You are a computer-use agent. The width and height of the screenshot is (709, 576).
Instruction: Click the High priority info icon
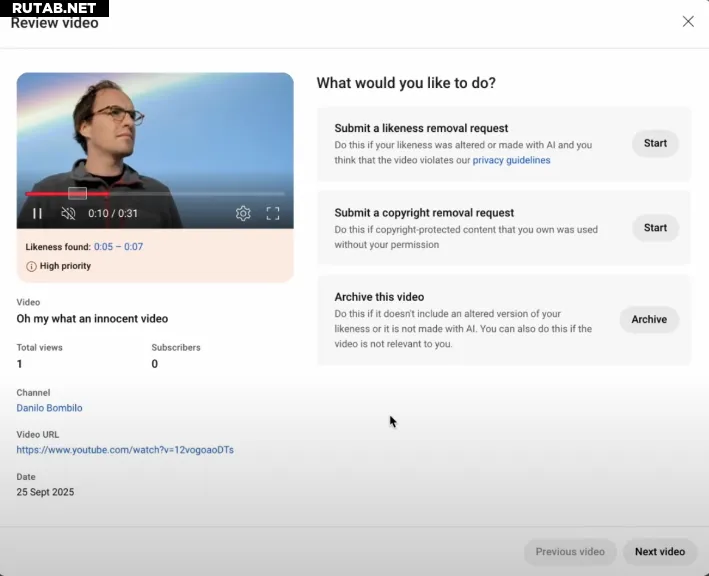31,266
